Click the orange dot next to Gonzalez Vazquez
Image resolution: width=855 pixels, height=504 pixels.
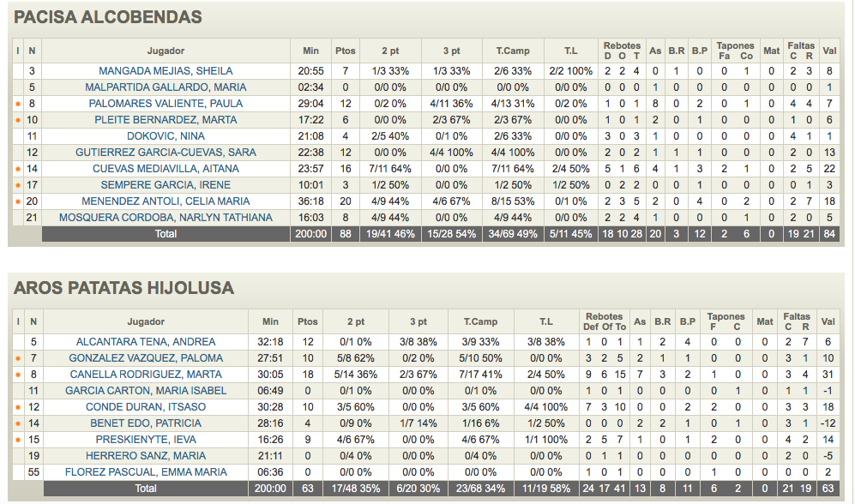click(x=17, y=358)
